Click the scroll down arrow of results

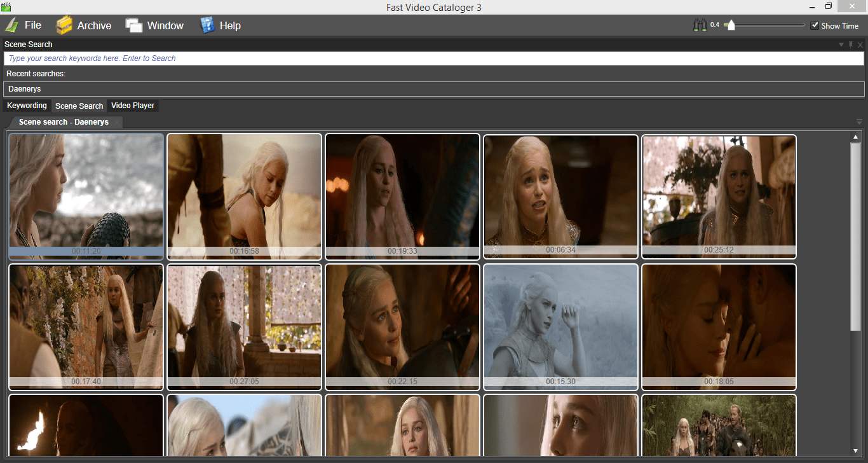coord(855,452)
